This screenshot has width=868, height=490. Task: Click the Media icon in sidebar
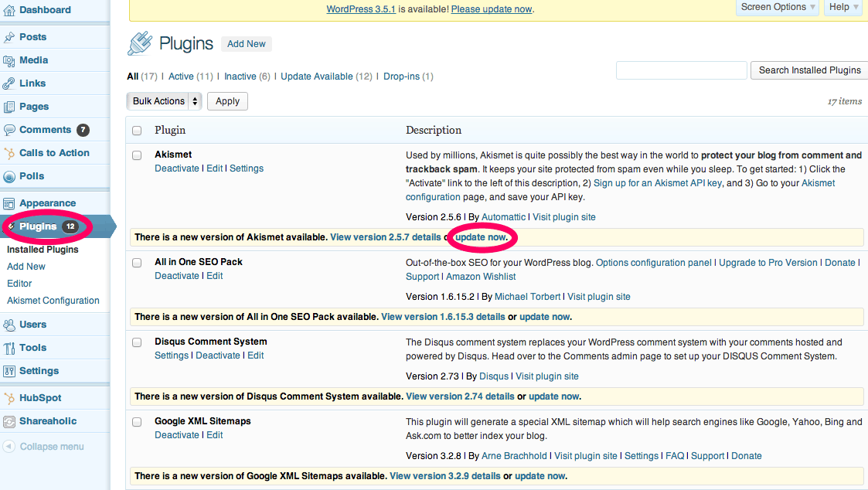[9, 60]
